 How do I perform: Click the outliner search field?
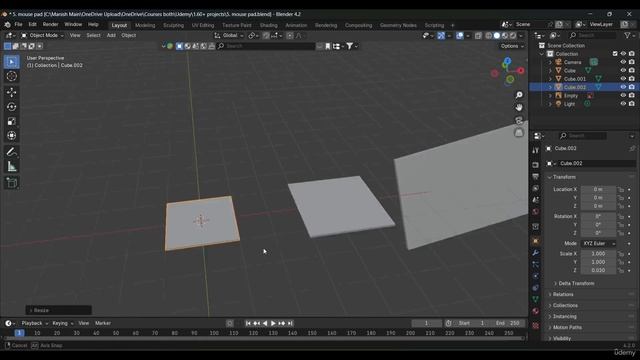[x=591, y=36]
